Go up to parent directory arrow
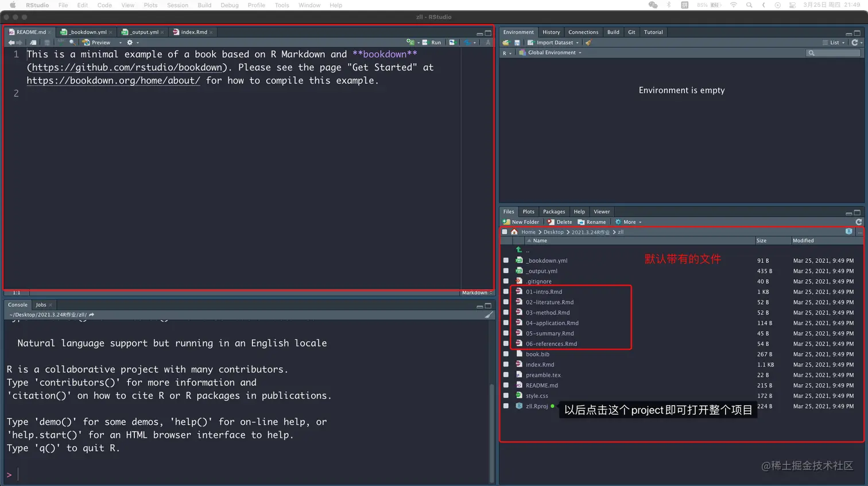868x486 pixels. point(519,250)
